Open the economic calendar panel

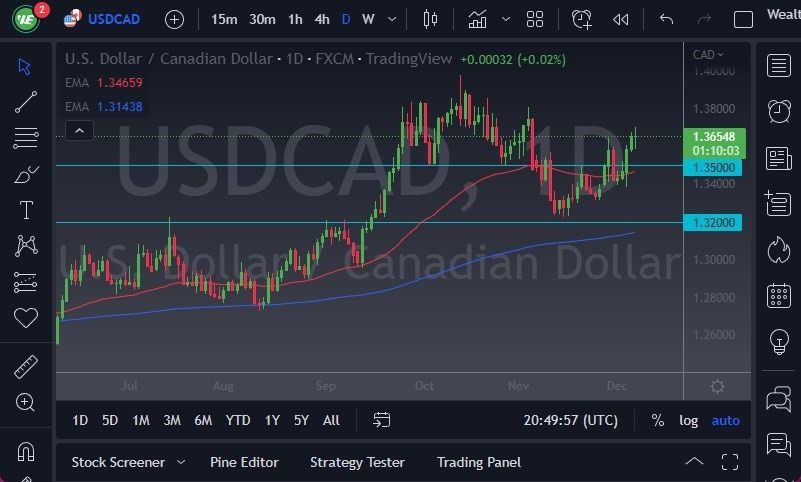point(779,295)
